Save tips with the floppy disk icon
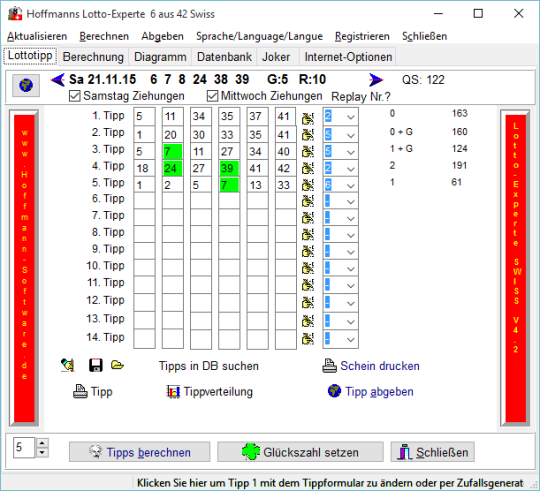 pyautogui.click(x=95, y=365)
